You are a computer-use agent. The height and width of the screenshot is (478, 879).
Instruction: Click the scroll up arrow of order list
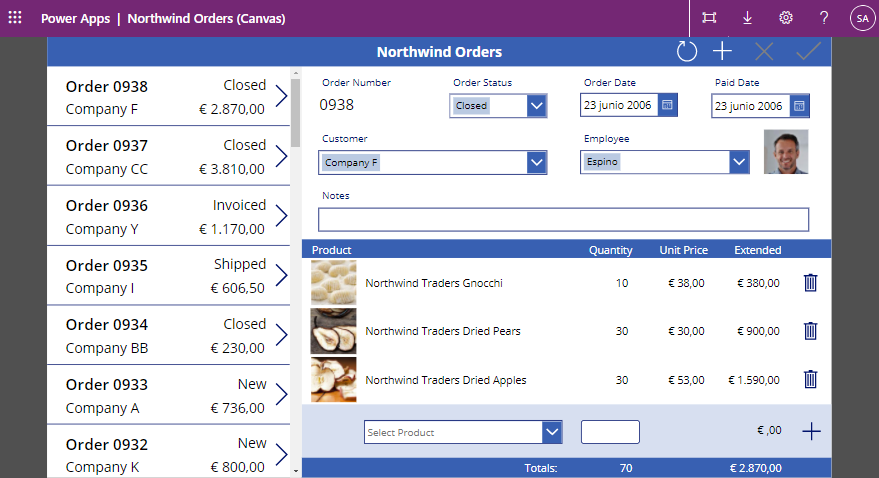point(296,72)
